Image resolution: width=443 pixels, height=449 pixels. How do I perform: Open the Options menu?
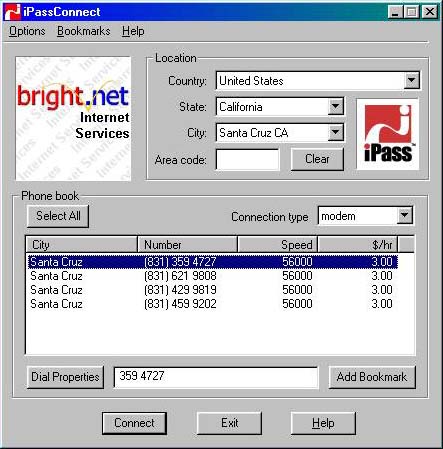[x=27, y=31]
